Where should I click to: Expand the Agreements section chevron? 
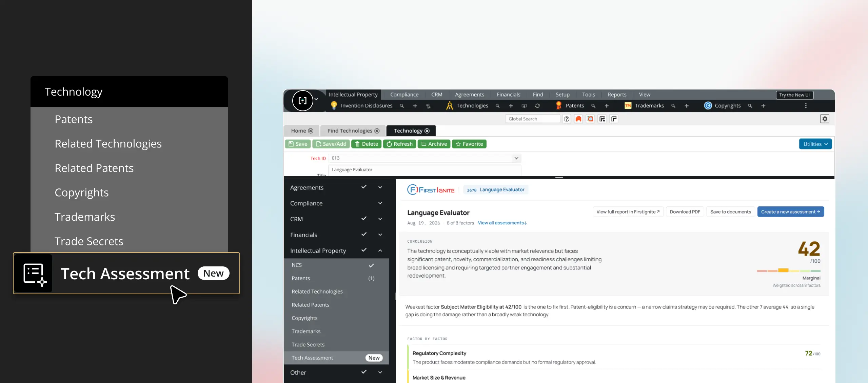(x=380, y=187)
